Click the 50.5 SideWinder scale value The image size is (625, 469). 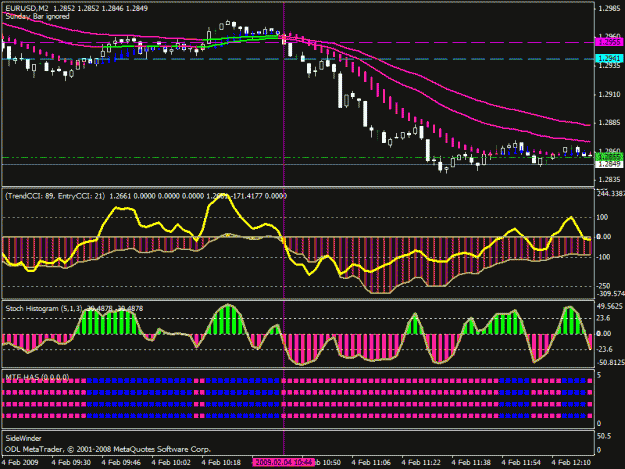tap(604, 436)
